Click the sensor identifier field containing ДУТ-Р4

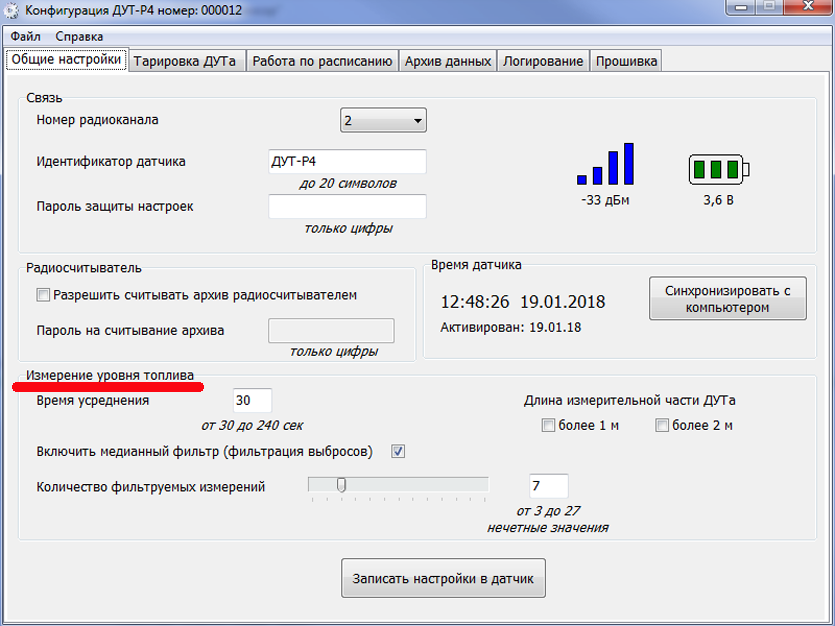pos(347,161)
